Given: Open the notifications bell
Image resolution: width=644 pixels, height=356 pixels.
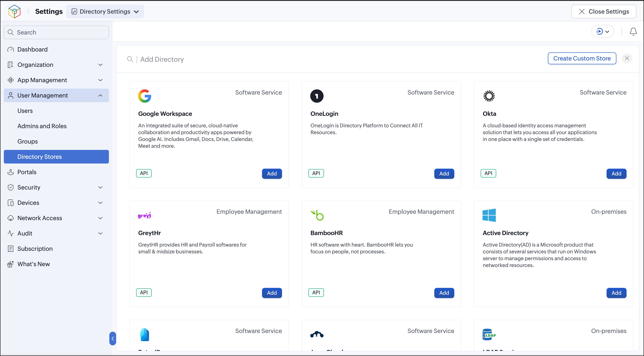Looking at the screenshot, I should click(x=633, y=32).
